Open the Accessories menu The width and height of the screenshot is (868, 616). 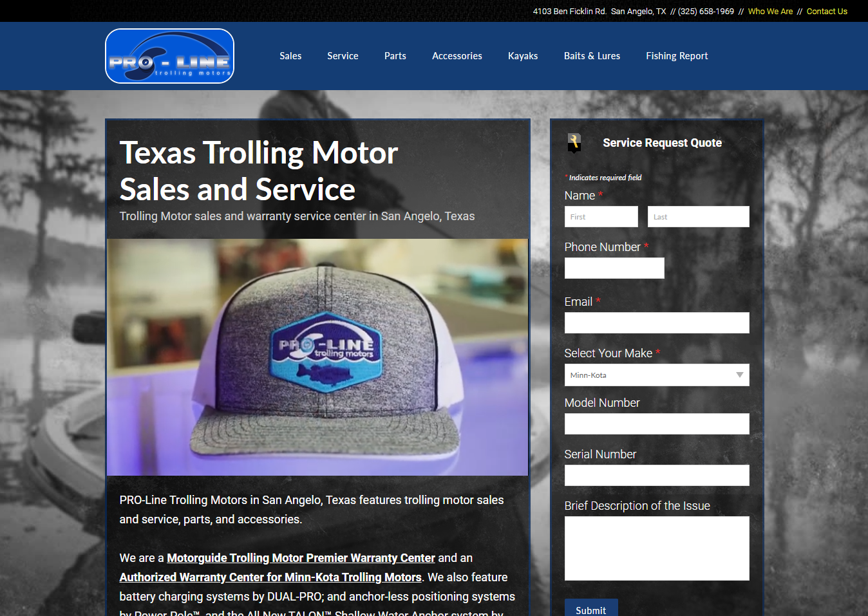[x=457, y=56]
